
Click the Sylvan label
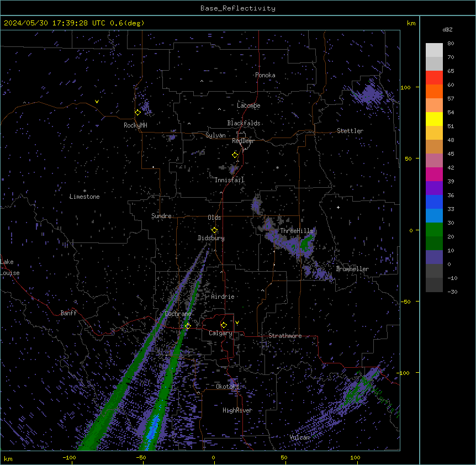pyautogui.click(x=215, y=135)
